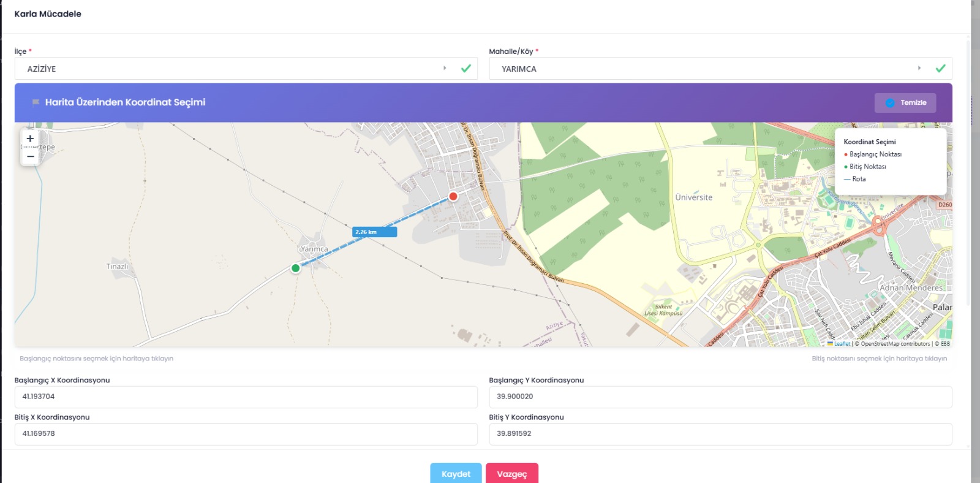Click the Bitiş X Koordinasyonu input
This screenshot has width=980, height=483.
coord(246,433)
